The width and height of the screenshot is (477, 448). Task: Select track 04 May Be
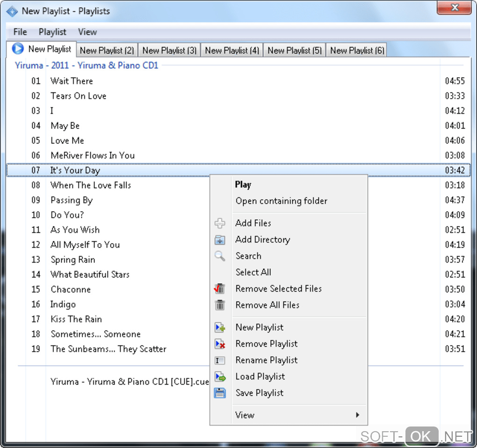tap(238, 126)
